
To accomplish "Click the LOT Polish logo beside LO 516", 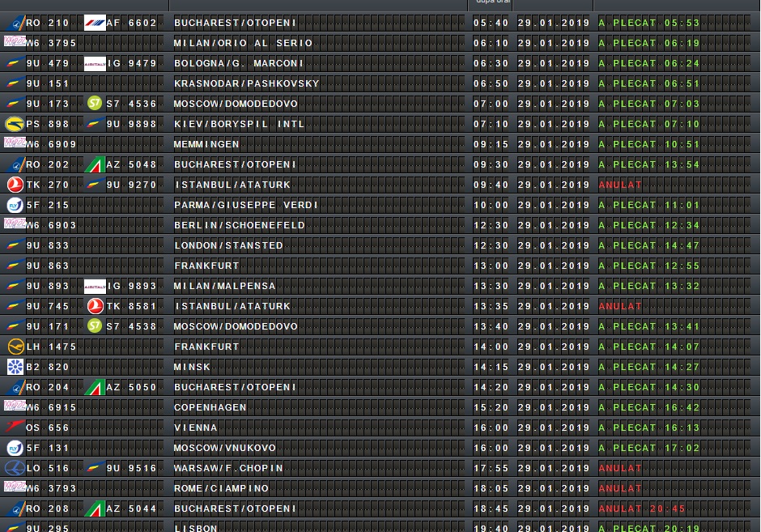I will pyautogui.click(x=15, y=468).
